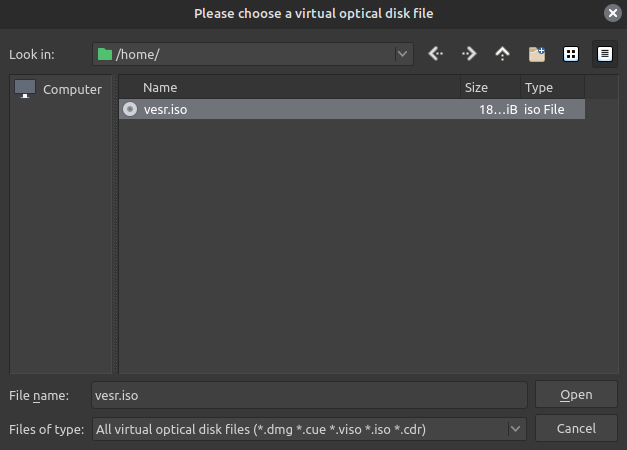Select the vesr.iso file name
627x450 pixels.
click(x=165, y=110)
